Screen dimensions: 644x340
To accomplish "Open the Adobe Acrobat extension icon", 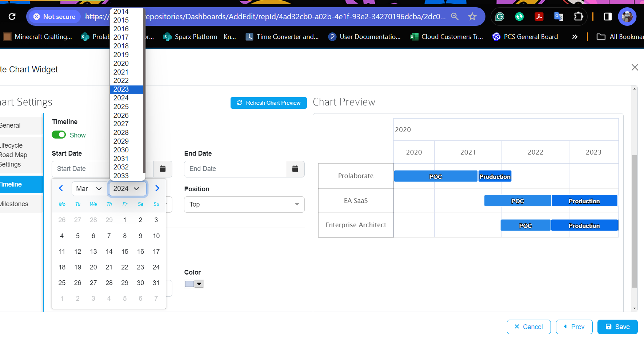I will pos(539,16).
